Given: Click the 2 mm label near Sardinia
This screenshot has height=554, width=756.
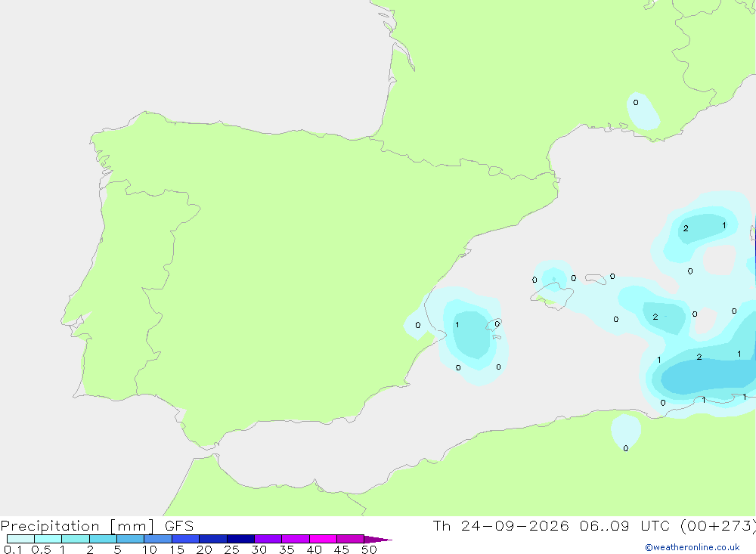Looking at the screenshot, I should (x=686, y=228).
